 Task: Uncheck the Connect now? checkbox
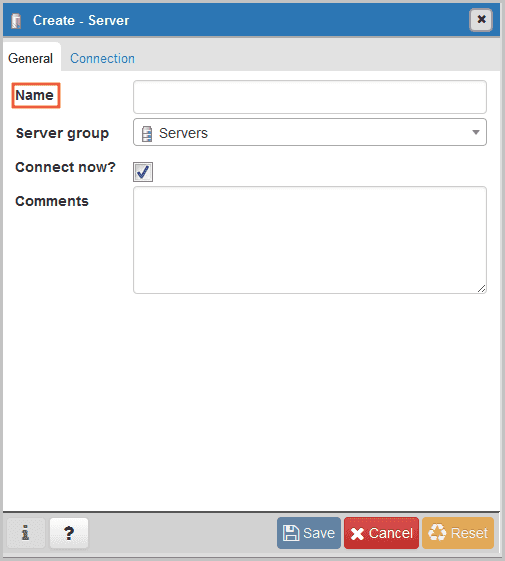point(143,172)
